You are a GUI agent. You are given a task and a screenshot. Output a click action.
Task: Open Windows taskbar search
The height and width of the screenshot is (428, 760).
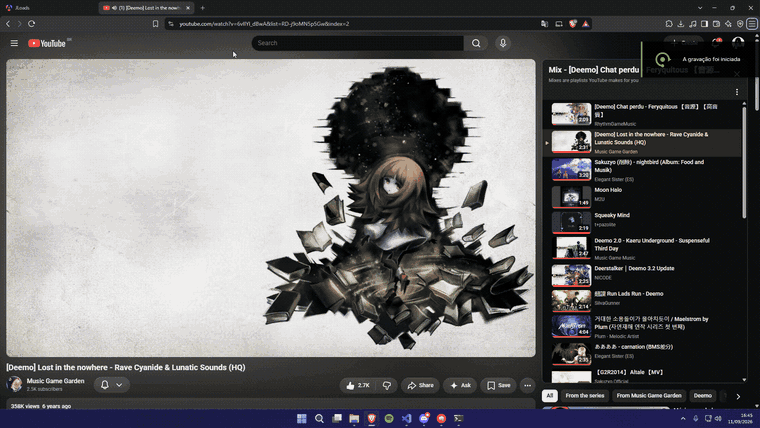[319, 418]
